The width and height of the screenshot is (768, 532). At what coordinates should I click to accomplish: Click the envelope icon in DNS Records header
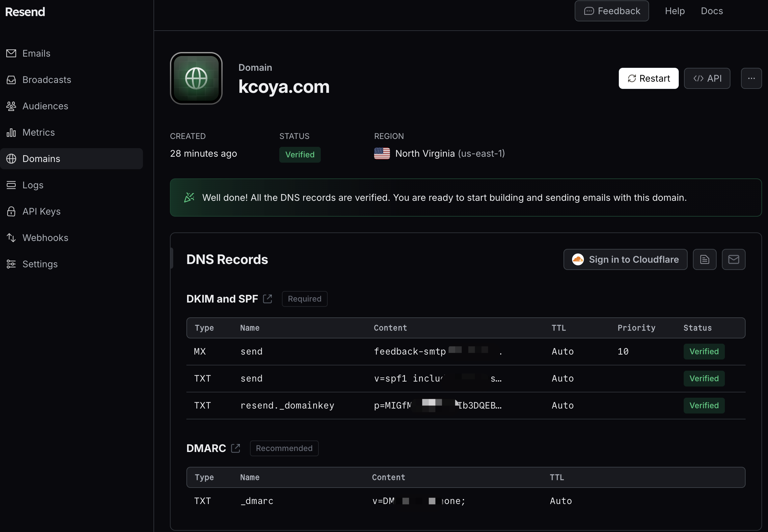click(733, 259)
